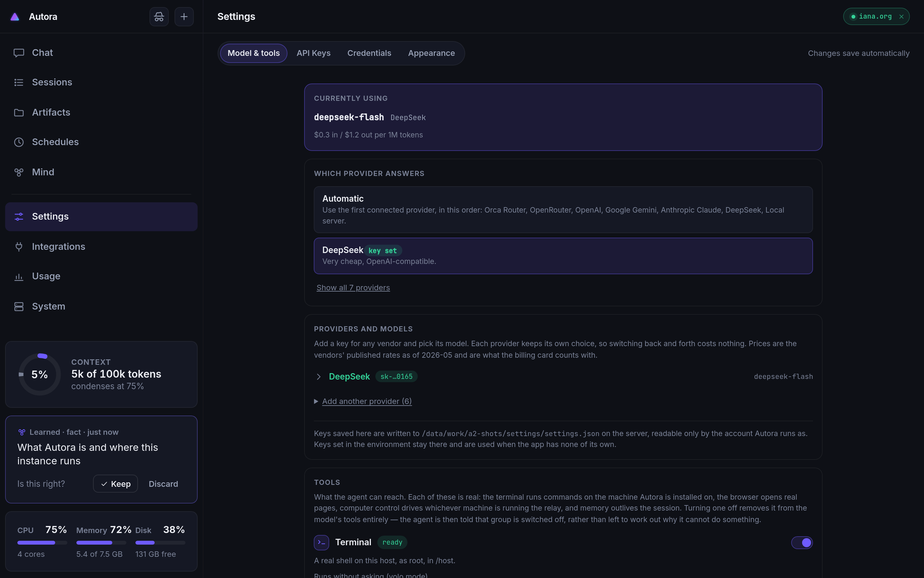924x578 pixels.
Task: Turn off the Terminal tool switch
Action: (802, 542)
